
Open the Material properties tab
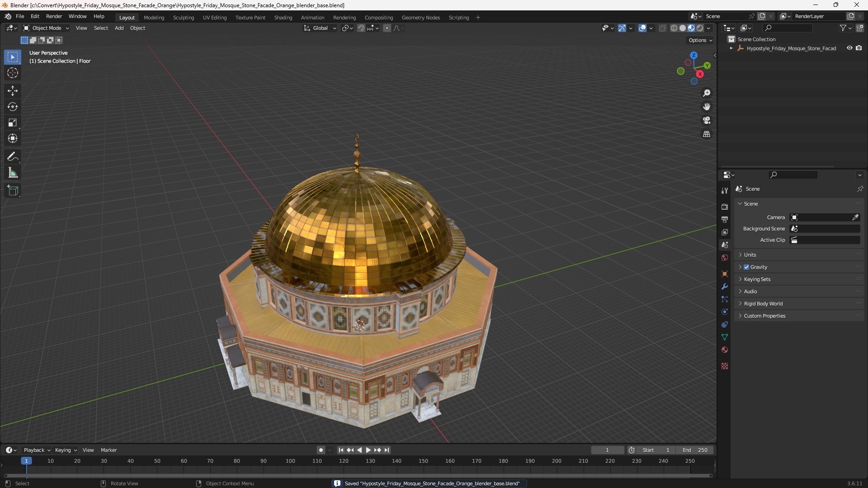tap(725, 350)
